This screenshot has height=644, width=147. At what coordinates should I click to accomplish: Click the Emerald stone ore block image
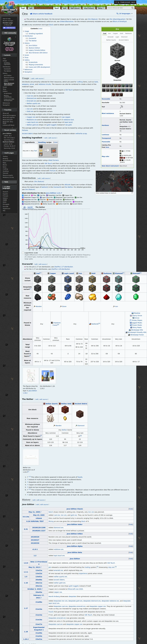(x=136, y=279)
